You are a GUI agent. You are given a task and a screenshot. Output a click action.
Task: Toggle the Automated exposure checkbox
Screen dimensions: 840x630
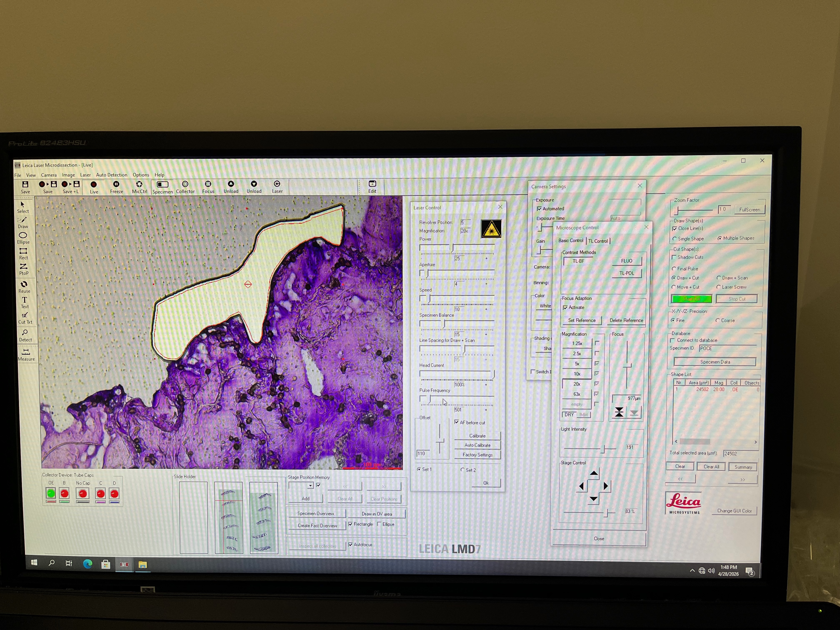point(539,209)
